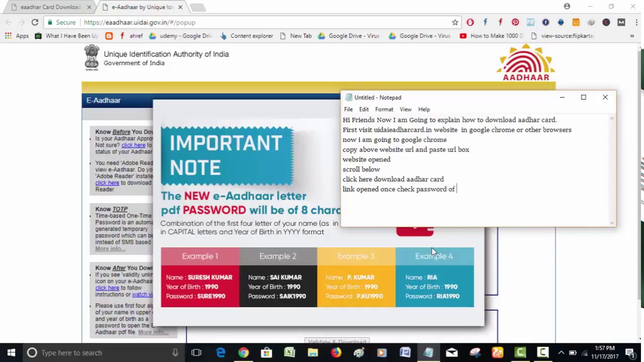Click Notepad scrollbar down arrow

(612, 222)
